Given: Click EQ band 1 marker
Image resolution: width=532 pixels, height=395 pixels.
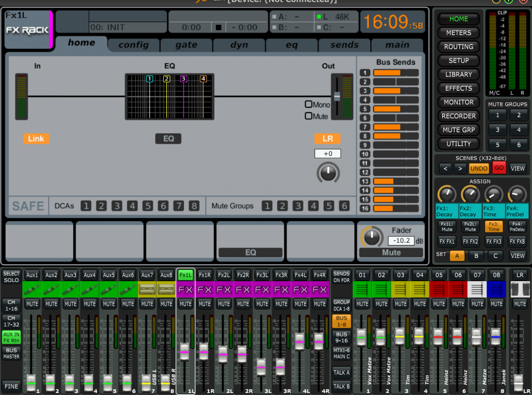Looking at the screenshot, I should tap(150, 79).
